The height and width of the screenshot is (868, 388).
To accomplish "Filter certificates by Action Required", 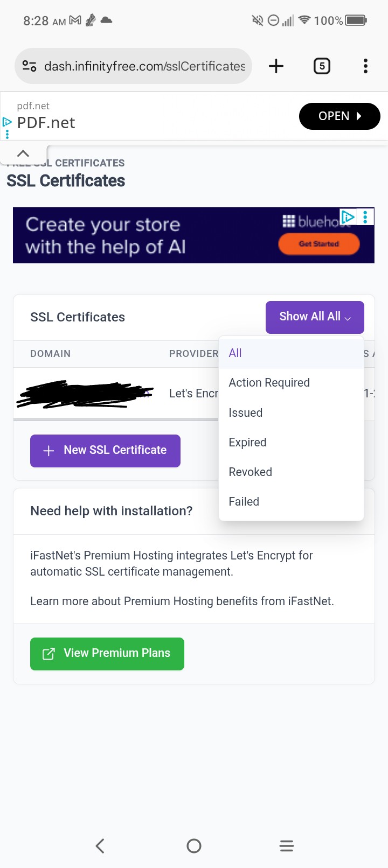I will [x=269, y=383].
